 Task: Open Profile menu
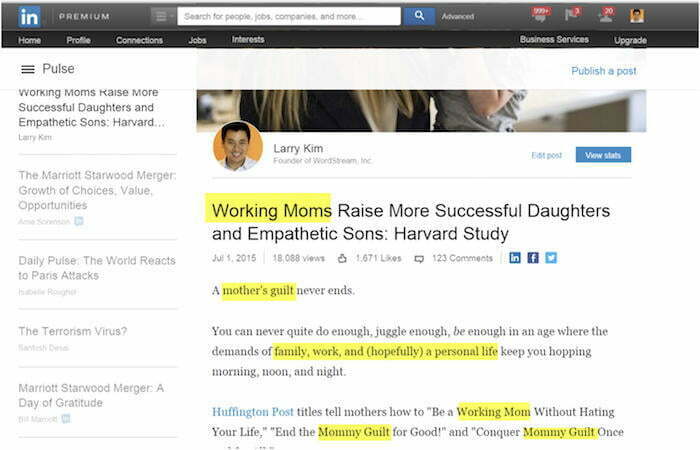coord(78,40)
